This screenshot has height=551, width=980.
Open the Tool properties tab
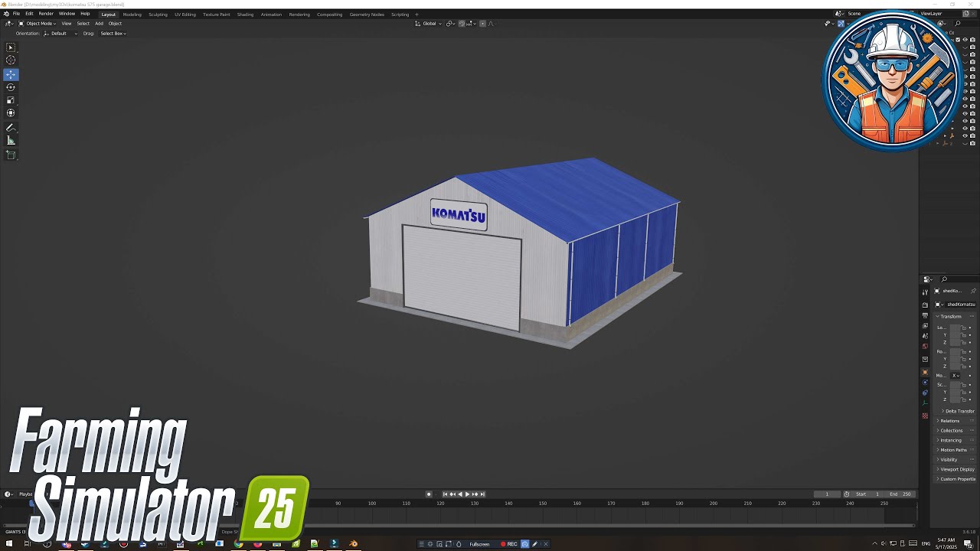925,292
